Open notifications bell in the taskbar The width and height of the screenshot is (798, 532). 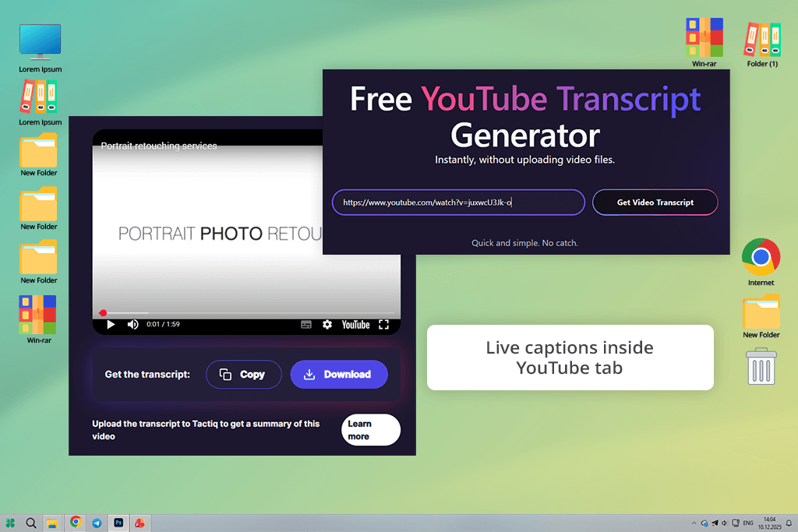click(789, 523)
